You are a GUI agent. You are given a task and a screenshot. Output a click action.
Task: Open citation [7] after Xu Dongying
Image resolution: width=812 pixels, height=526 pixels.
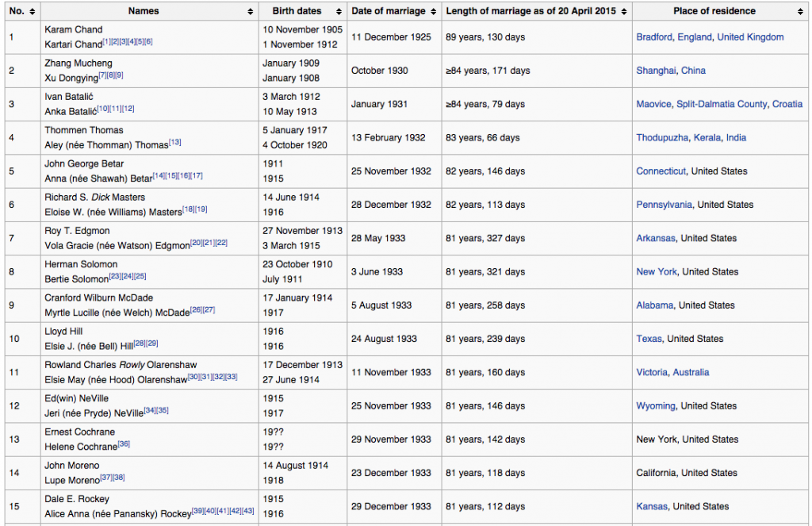[x=102, y=75]
